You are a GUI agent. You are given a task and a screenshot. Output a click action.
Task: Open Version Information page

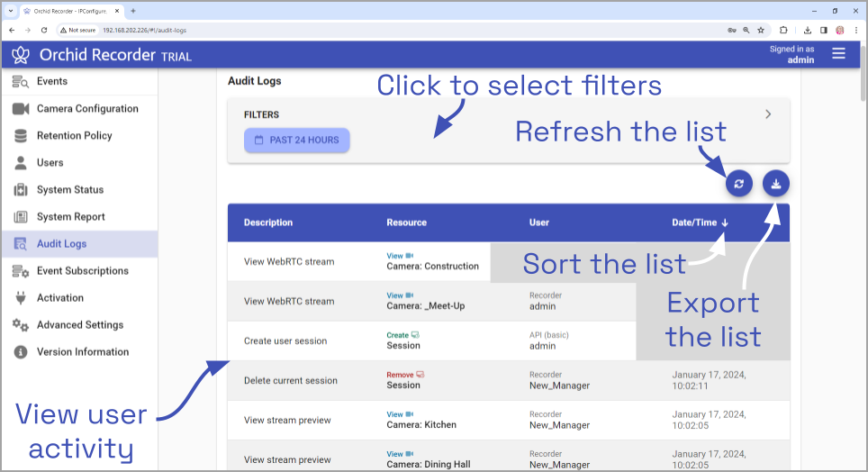[x=83, y=352]
